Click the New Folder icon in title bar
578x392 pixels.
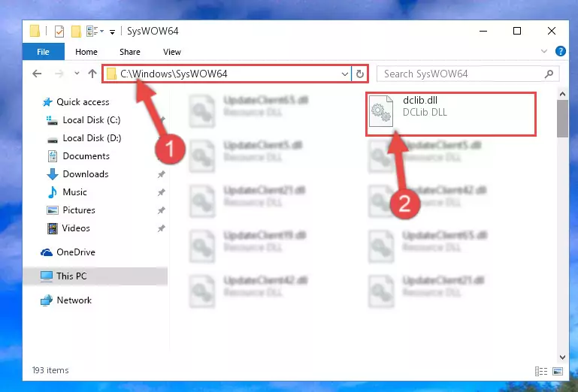(x=76, y=32)
